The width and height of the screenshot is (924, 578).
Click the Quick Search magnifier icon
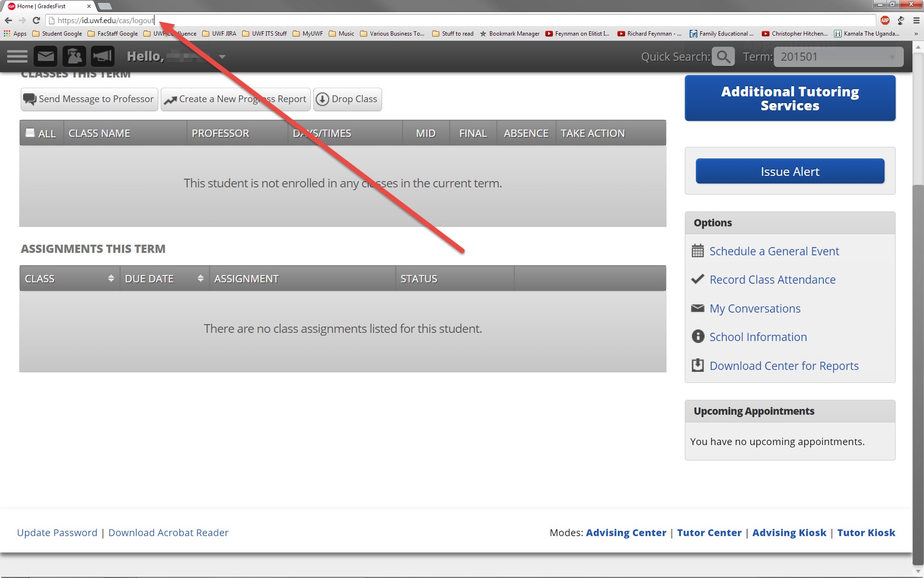pyautogui.click(x=723, y=57)
